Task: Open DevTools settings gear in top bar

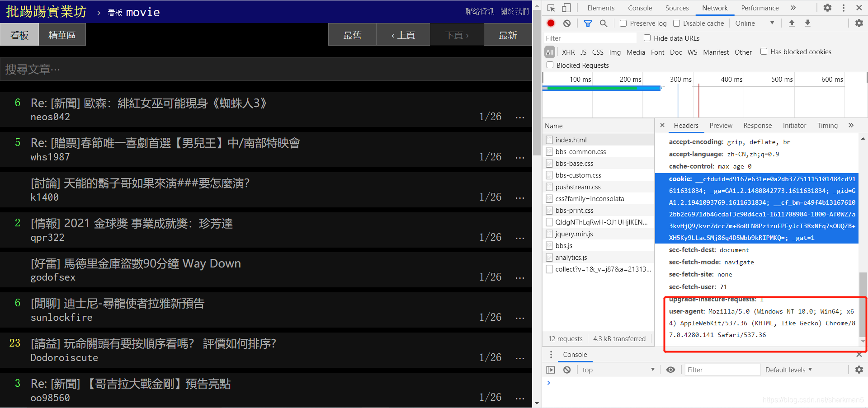Action: point(827,8)
